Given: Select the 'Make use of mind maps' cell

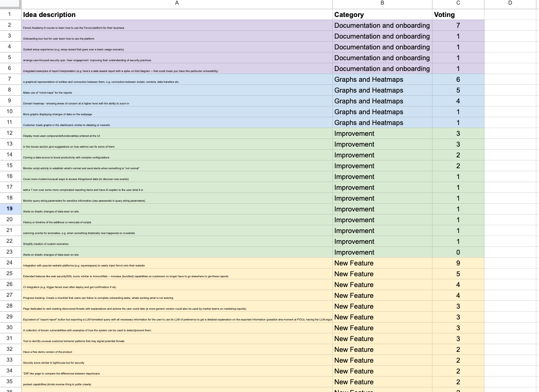Looking at the screenshot, I should pyautogui.click(x=177, y=90).
